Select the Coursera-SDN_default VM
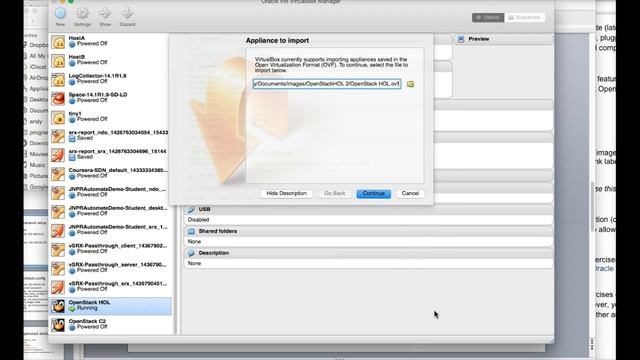The width and height of the screenshot is (640, 360). [x=110, y=174]
